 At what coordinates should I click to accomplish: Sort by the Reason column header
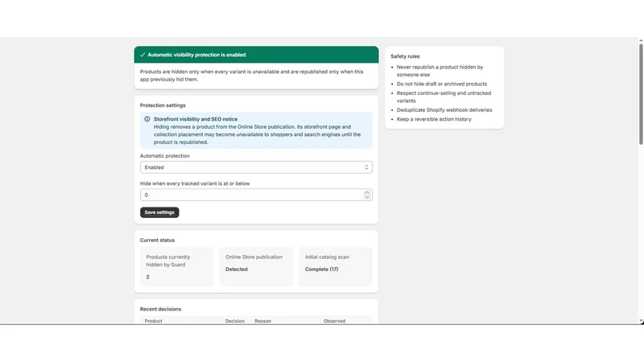263,321
